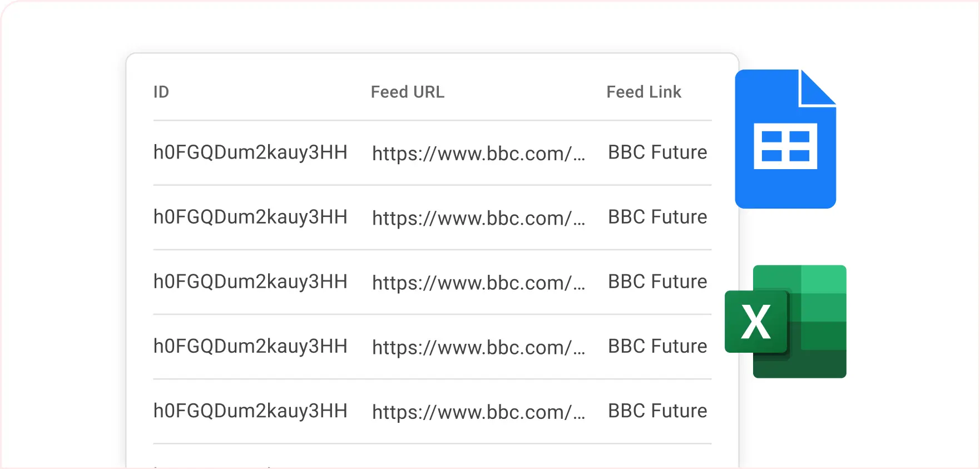The width and height of the screenshot is (980, 469).
Task: Select the third row's ID h0FGQDum2kauy3HH
Action: point(250,282)
